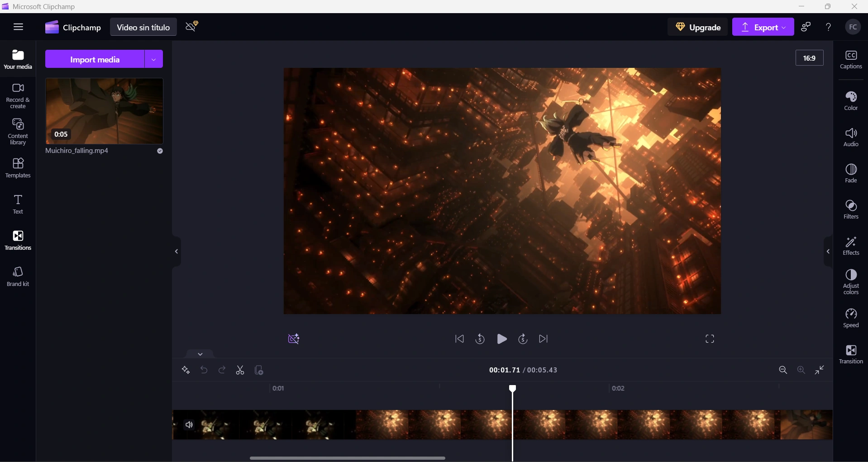Image resolution: width=868 pixels, height=462 pixels.
Task: Play the video preview
Action: click(x=501, y=339)
